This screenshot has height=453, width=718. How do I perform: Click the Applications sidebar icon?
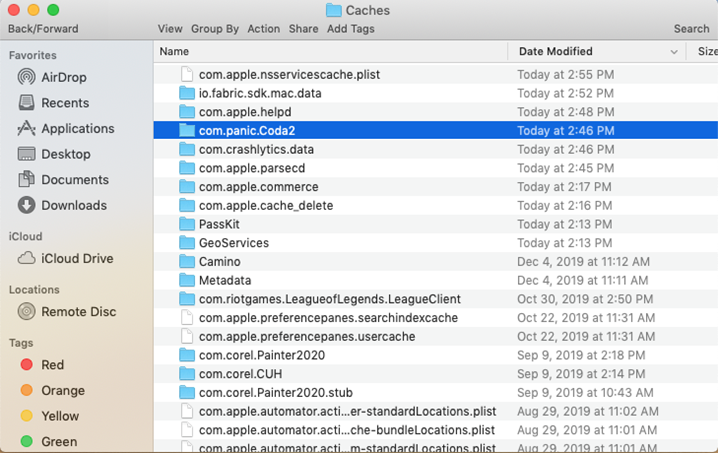(26, 129)
